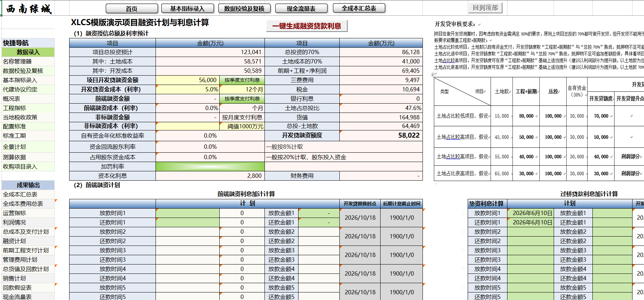Click the 西南绿城 logo

[29, 9]
